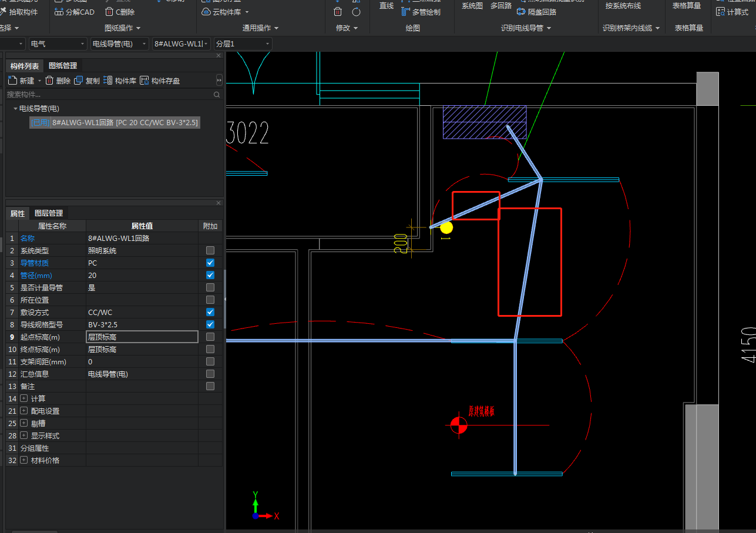Image resolution: width=756 pixels, height=533 pixels.
Task: Click the 新建 new component icon
Action: pos(12,81)
